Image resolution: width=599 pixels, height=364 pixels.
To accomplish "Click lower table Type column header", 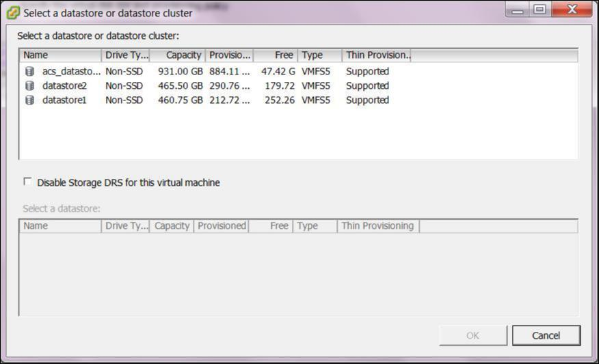I will 315,226.
